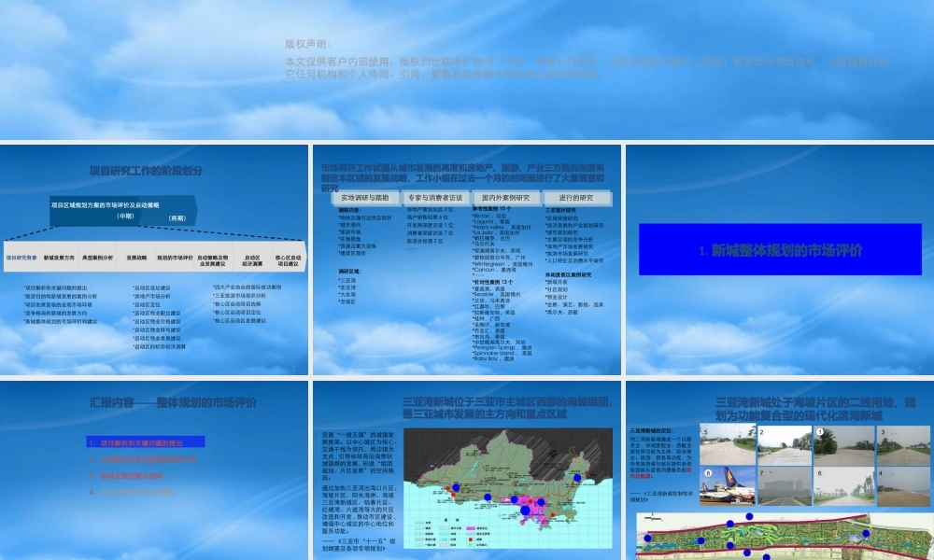Click the 《三亚湾新城控制性详细规划》 citation
Screen dimensions: 934x560
tap(663, 497)
